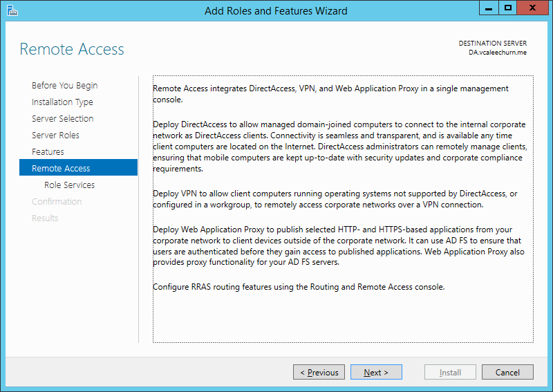Click the greyed-out Confirmation step
The width and height of the screenshot is (553, 392).
pos(57,201)
